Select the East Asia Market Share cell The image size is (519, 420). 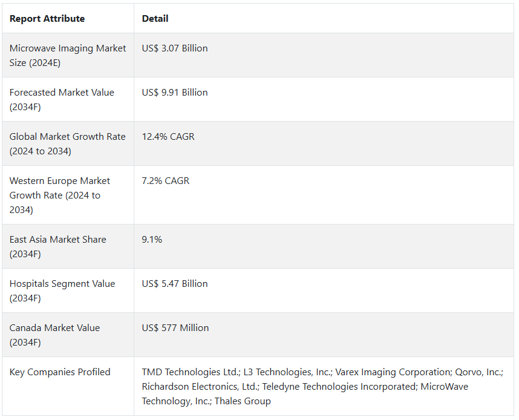pos(57,246)
